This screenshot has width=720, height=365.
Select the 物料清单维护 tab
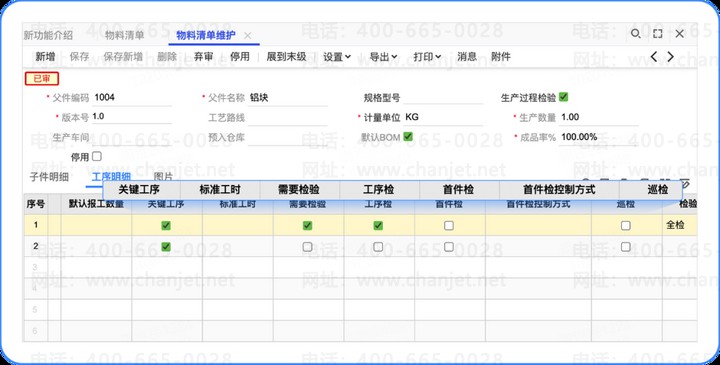206,35
